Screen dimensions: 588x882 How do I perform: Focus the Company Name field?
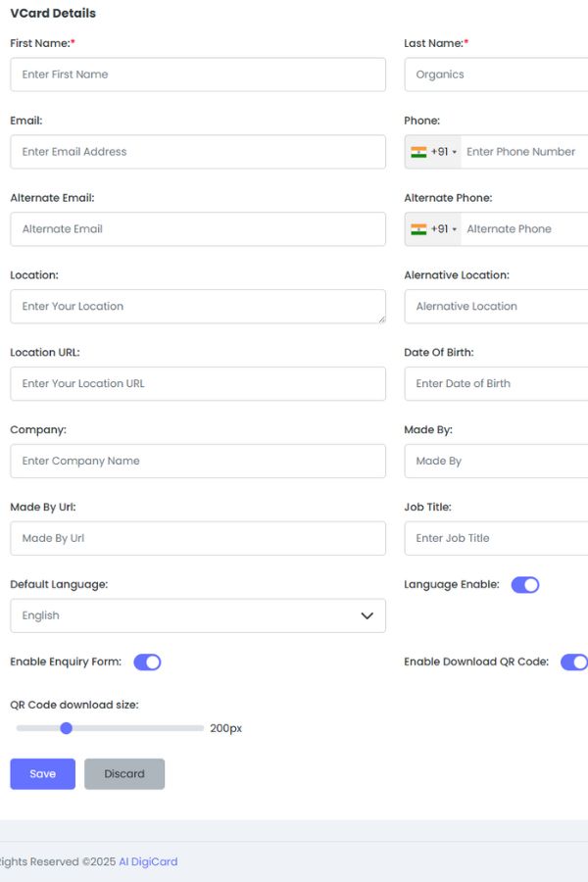(198, 461)
